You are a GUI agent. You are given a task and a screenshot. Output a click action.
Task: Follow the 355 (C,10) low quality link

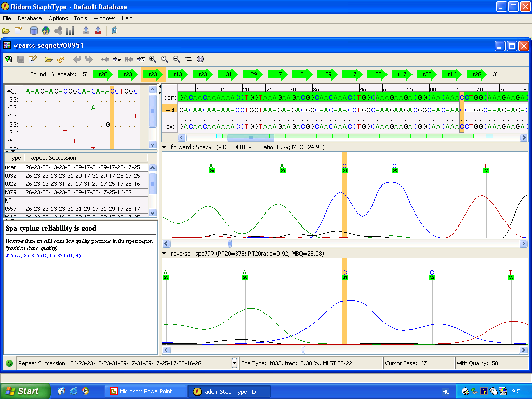[x=44, y=256]
